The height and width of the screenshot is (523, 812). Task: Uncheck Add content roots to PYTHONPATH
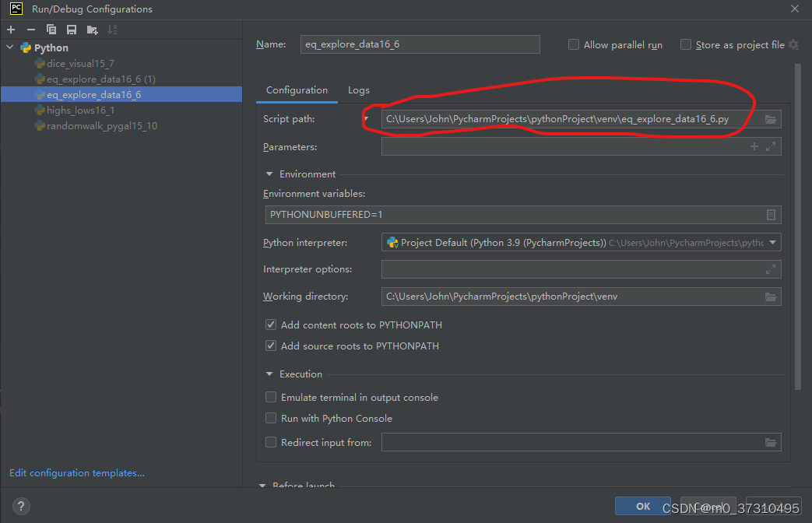pyautogui.click(x=270, y=325)
